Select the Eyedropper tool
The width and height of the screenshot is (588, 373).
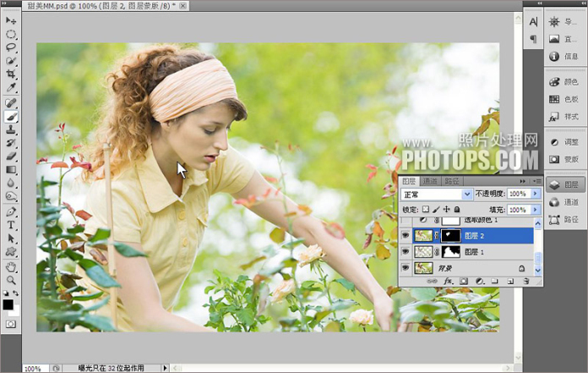[x=12, y=88]
